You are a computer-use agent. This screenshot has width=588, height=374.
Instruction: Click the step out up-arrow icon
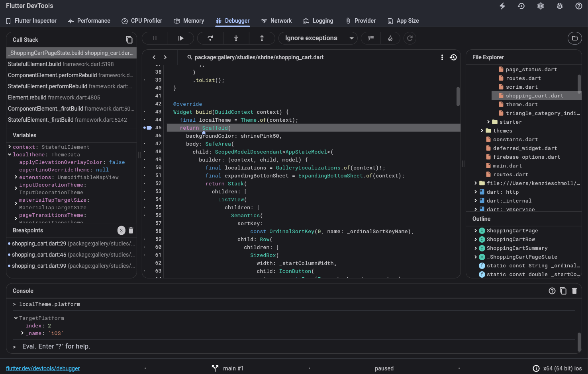pyautogui.click(x=262, y=38)
